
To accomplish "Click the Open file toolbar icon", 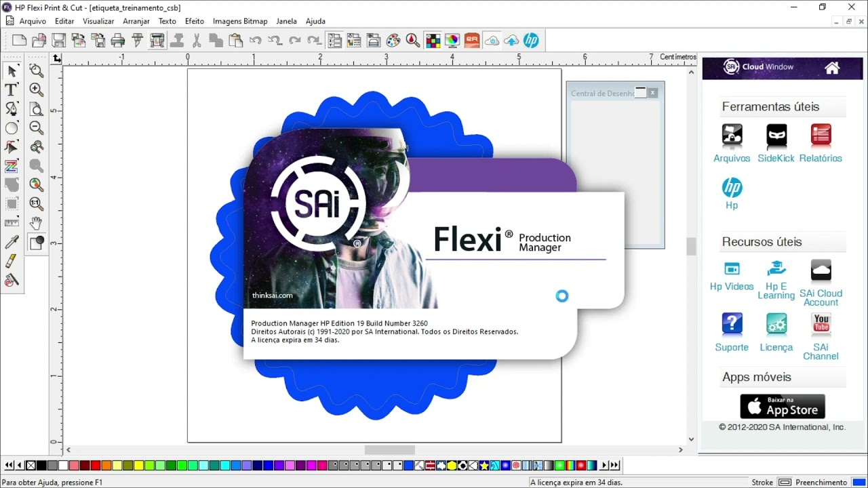I will coord(39,41).
